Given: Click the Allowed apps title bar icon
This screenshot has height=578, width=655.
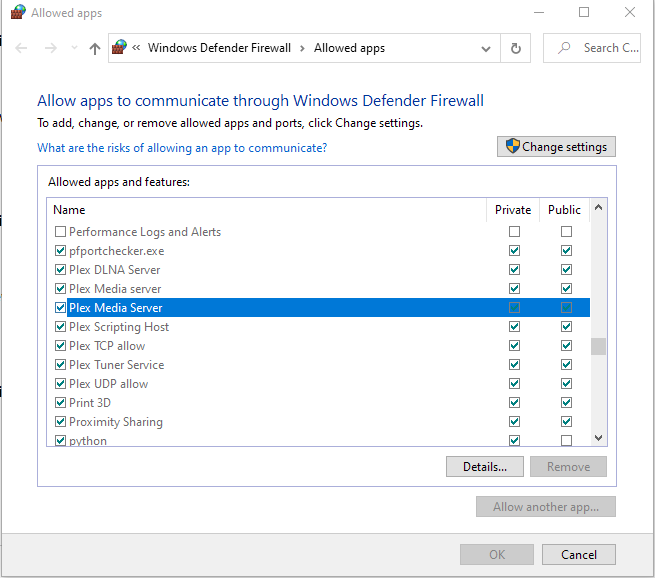Looking at the screenshot, I should click(18, 12).
